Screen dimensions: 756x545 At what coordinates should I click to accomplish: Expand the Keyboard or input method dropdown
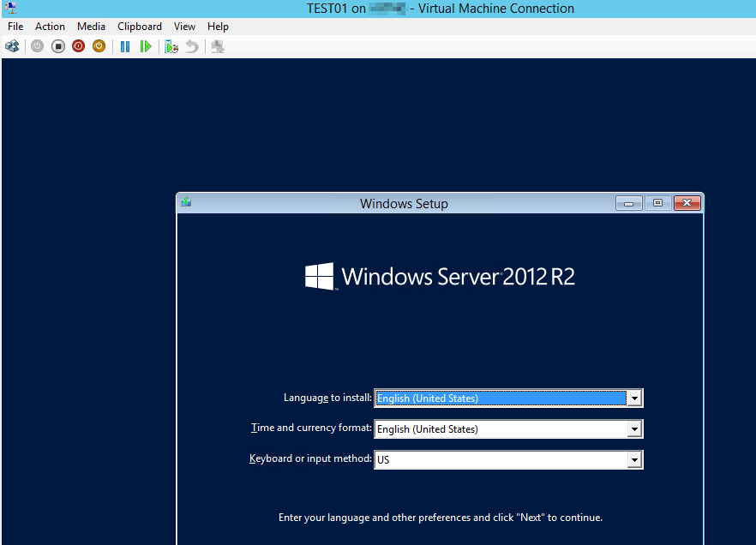point(634,459)
